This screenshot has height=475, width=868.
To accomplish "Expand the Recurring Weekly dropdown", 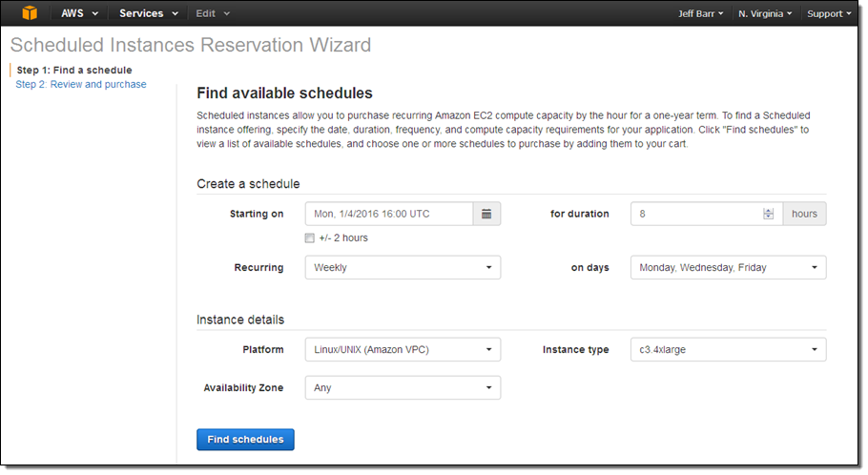I will click(x=402, y=268).
